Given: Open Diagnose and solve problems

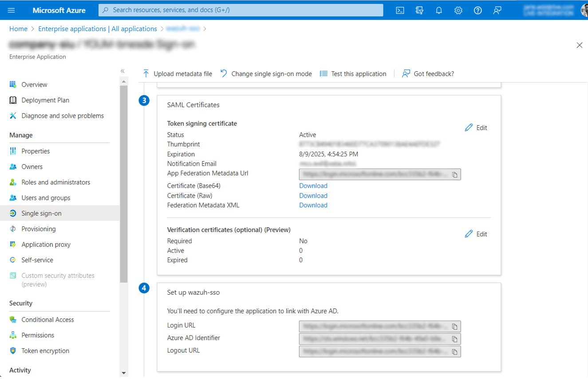Looking at the screenshot, I should click(63, 116).
